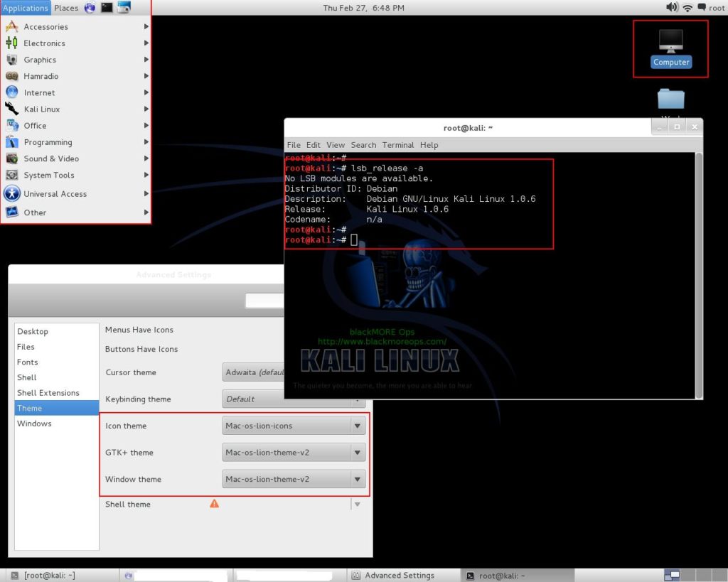Click the Buttons Have Icons label
Screen dimensions: 728x582
pos(141,349)
